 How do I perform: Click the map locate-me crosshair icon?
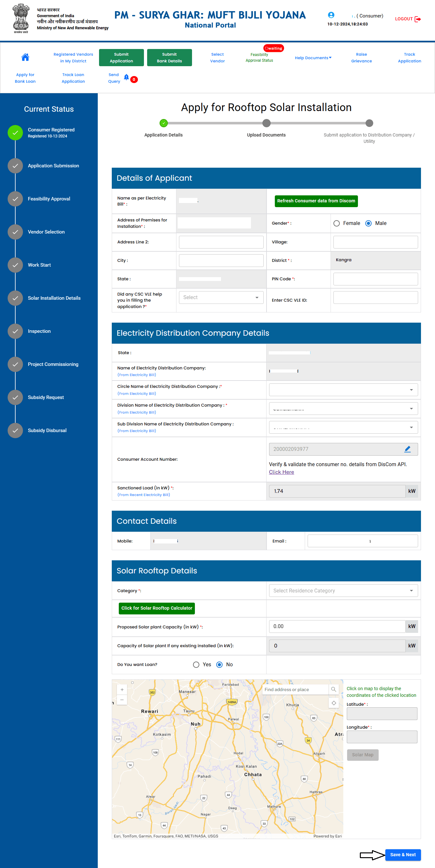click(x=333, y=703)
